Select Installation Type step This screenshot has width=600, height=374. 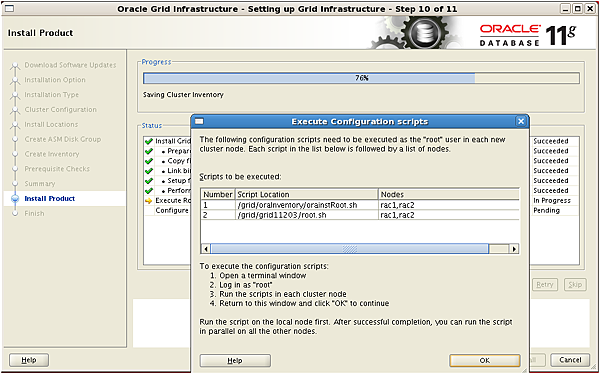tap(51, 95)
